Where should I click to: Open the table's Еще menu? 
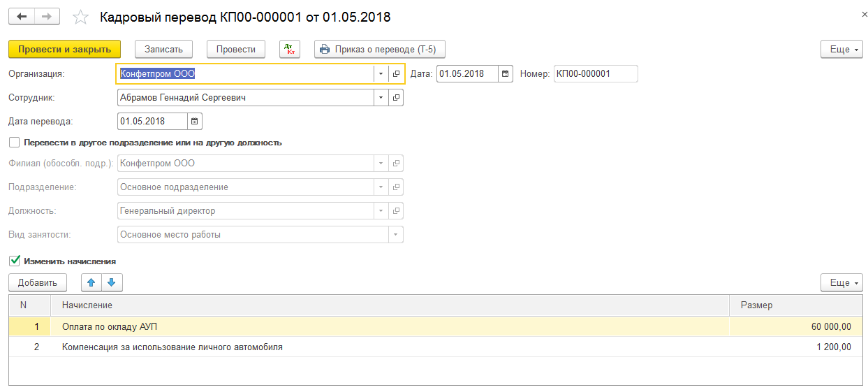841,283
